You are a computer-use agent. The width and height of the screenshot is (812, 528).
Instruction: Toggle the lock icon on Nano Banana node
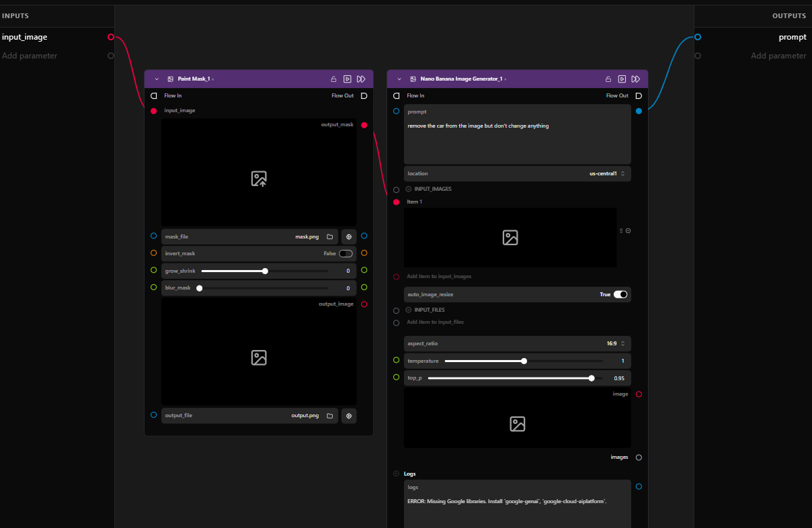click(608, 79)
